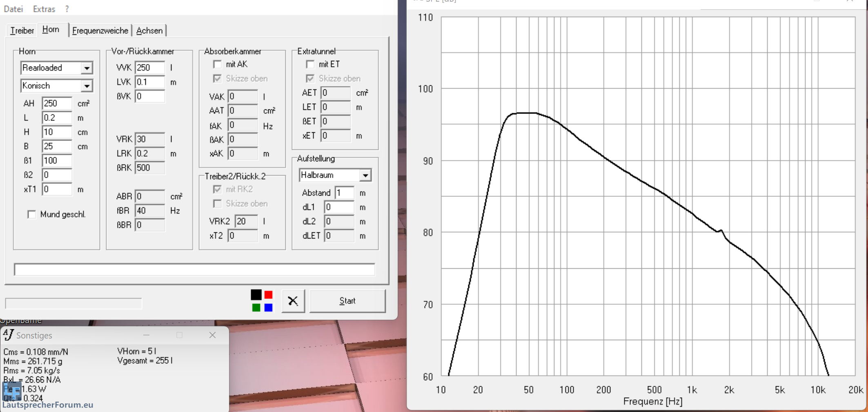Minimize the Sonstiges window
Screen dimensions: 868x412
pos(146,335)
